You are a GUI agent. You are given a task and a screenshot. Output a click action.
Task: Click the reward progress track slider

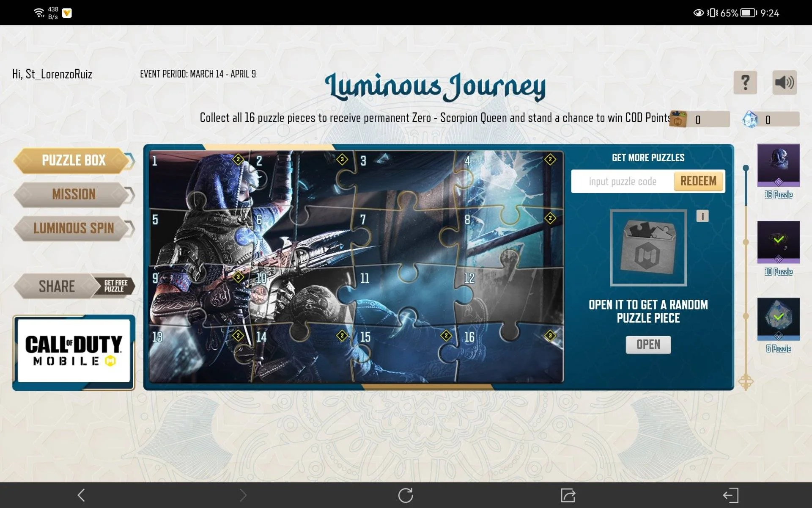click(746, 277)
